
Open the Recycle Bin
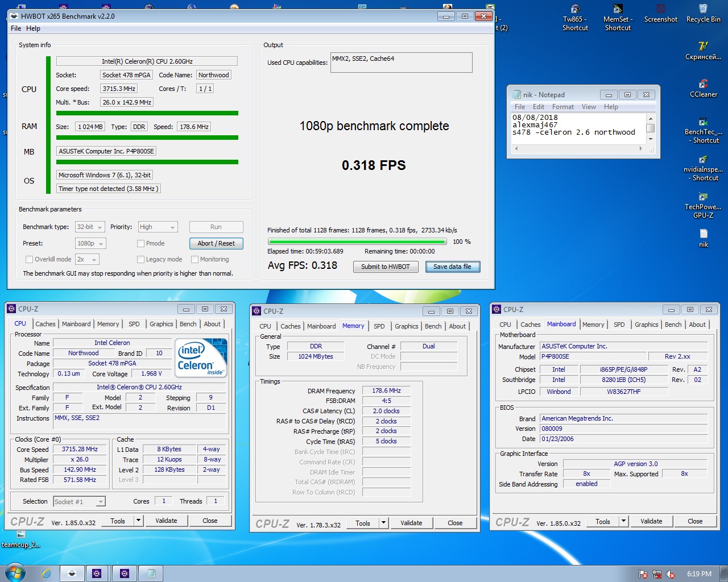coord(703,14)
